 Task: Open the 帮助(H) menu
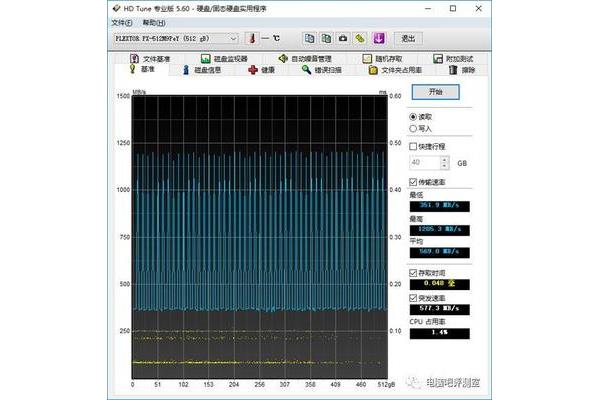(154, 23)
